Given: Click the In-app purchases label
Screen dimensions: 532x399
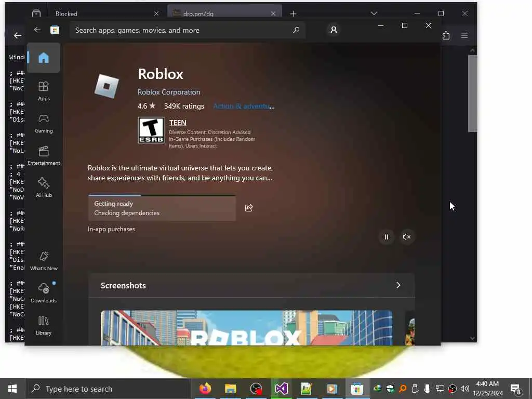Looking at the screenshot, I should pos(111,229).
